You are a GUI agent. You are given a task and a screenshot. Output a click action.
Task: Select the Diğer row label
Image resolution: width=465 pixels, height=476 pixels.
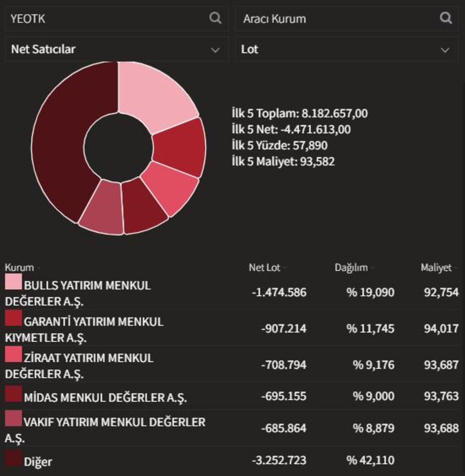38,462
